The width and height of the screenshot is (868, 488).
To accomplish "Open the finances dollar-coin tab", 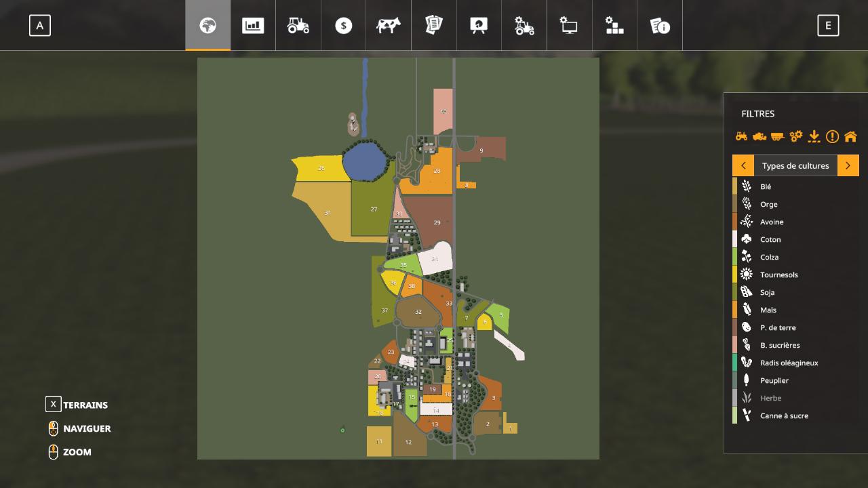I will 344,25.
